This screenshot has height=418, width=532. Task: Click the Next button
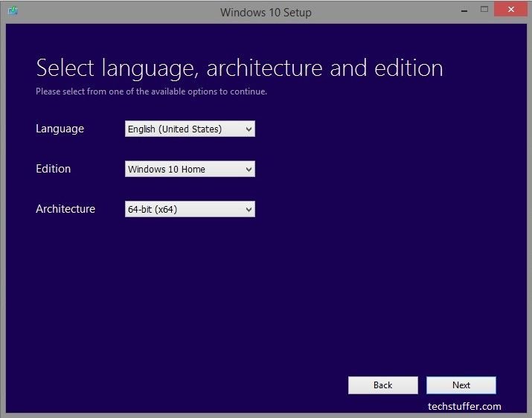click(x=461, y=385)
